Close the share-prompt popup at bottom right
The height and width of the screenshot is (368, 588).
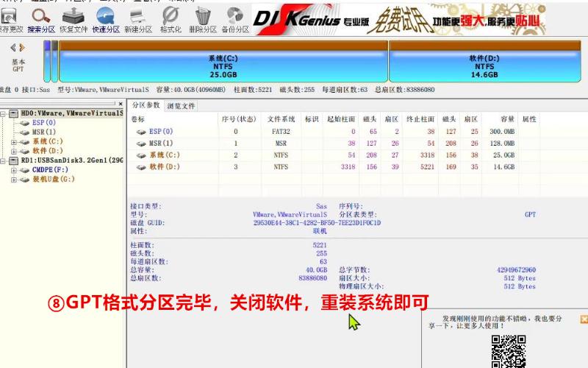[x=584, y=319]
